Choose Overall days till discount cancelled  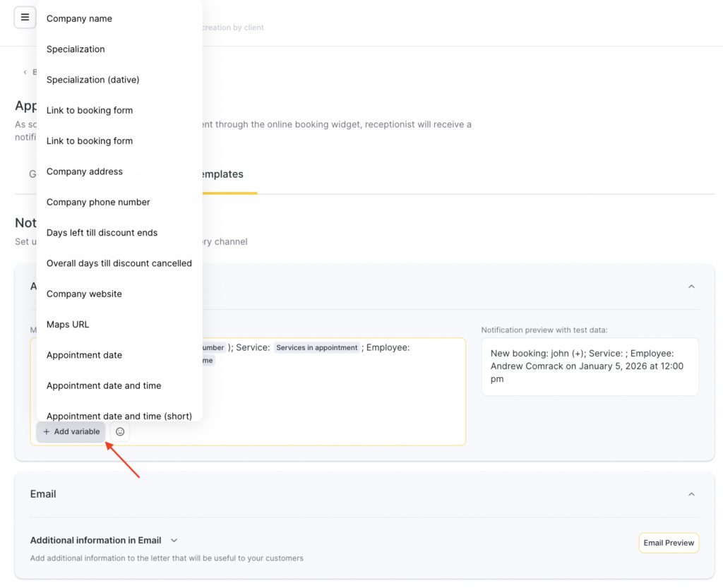tap(119, 263)
